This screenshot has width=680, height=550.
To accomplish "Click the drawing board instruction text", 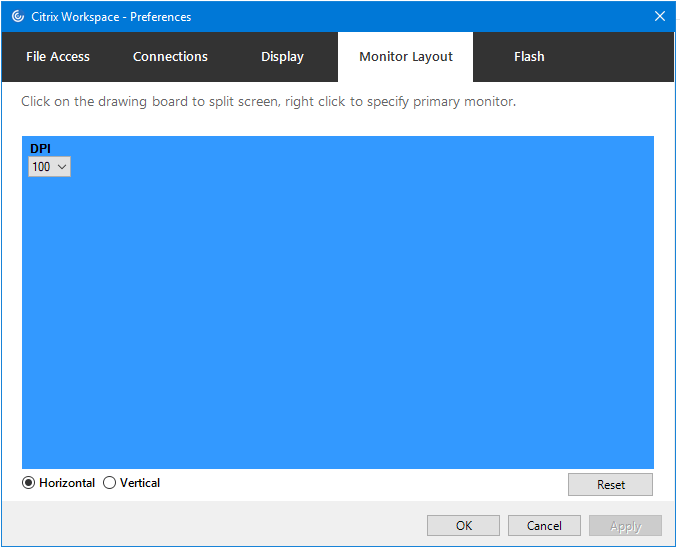I will (x=268, y=102).
